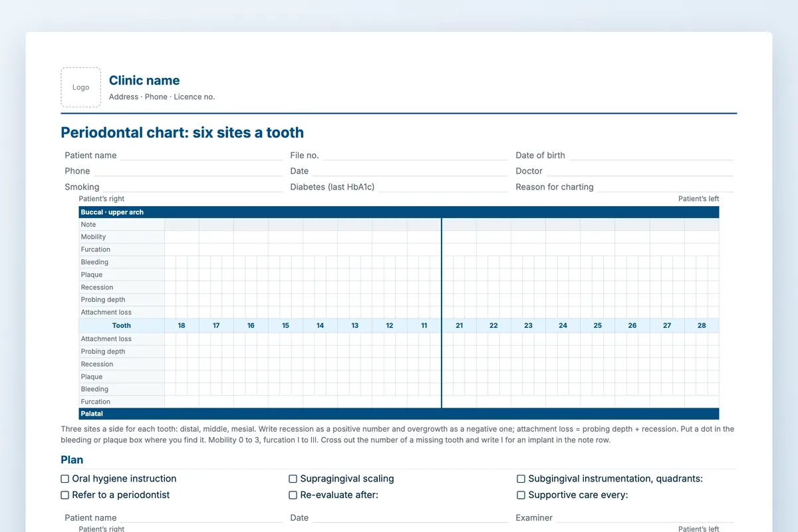Select tooth number 14 cell
Viewport: 798px width, 532px height.
pyautogui.click(x=321, y=326)
